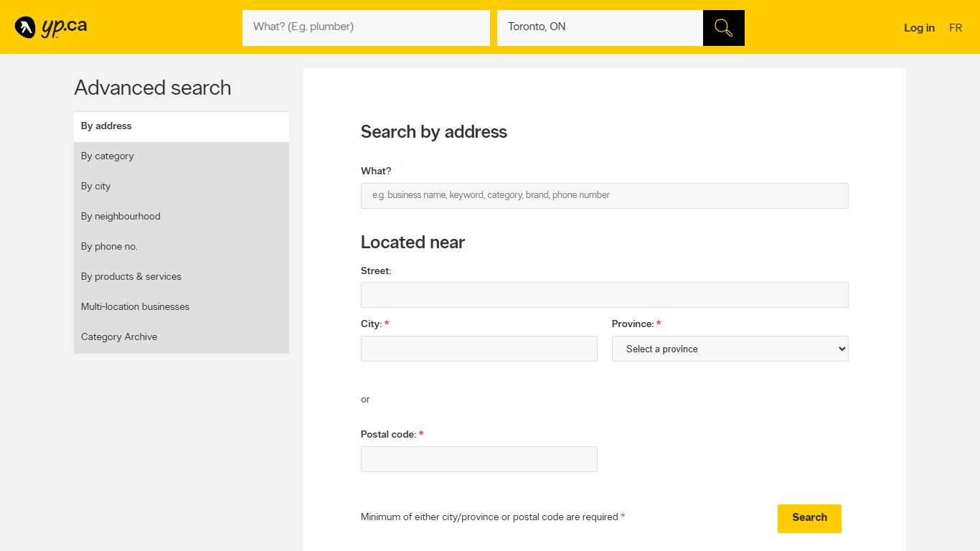The height and width of the screenshot is (551, 980).
Task: Click the Street input box
Action: 604,294
